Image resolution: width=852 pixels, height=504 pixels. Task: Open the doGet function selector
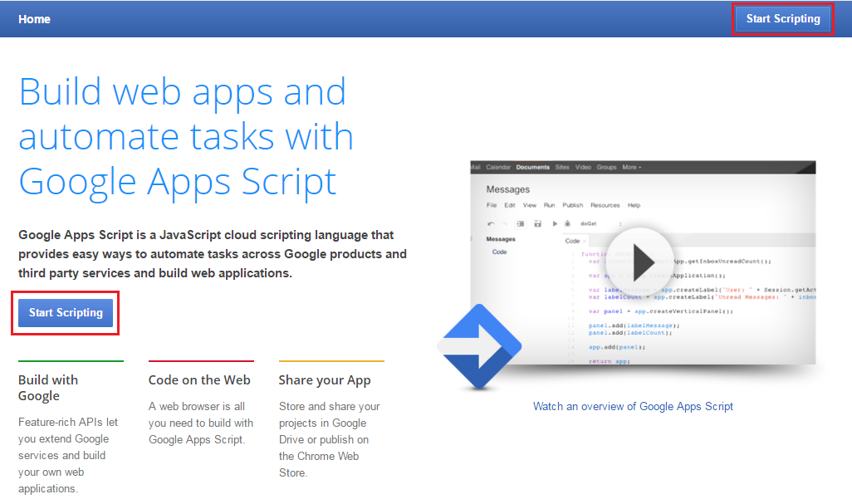click(589, 224)
